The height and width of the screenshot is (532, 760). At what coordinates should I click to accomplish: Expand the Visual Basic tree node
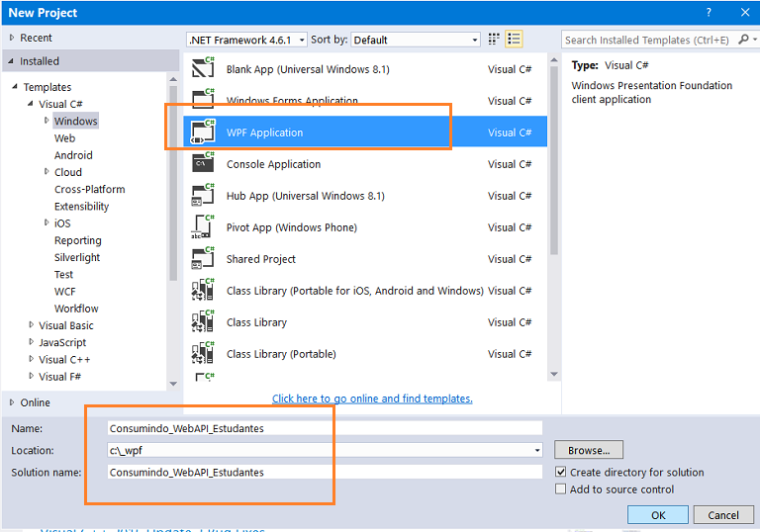[x=31, y=325]
